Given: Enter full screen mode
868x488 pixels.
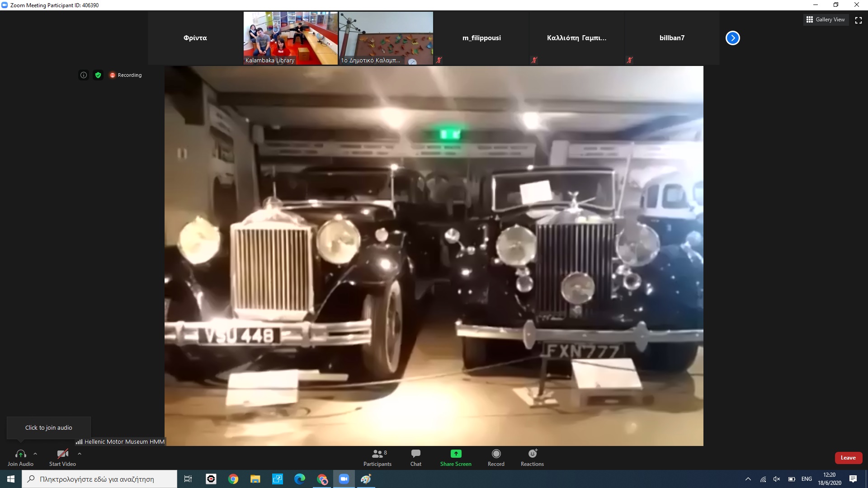Looking at the screenshot, I should (859, 20).
